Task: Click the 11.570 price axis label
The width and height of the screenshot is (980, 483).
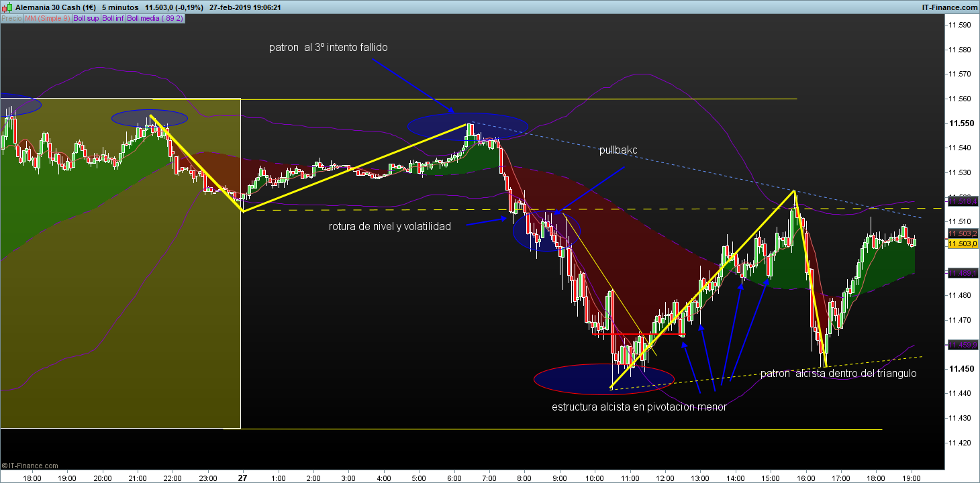Action: click(959, 74)
